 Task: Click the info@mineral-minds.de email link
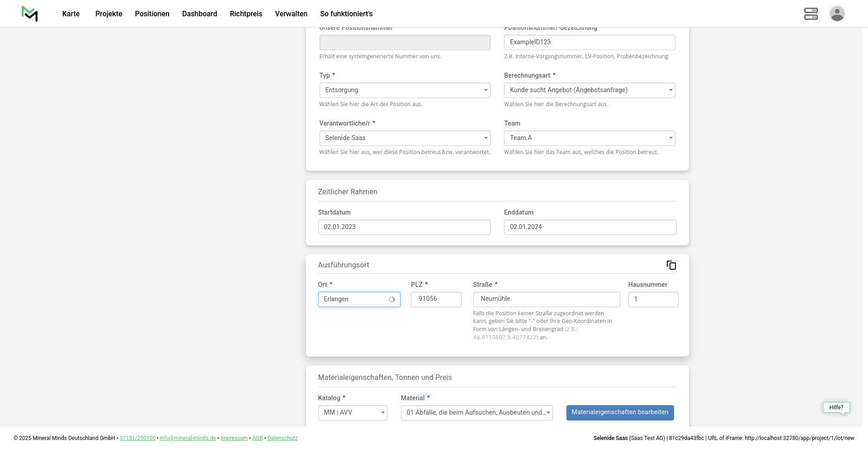(x=188, y=438)
